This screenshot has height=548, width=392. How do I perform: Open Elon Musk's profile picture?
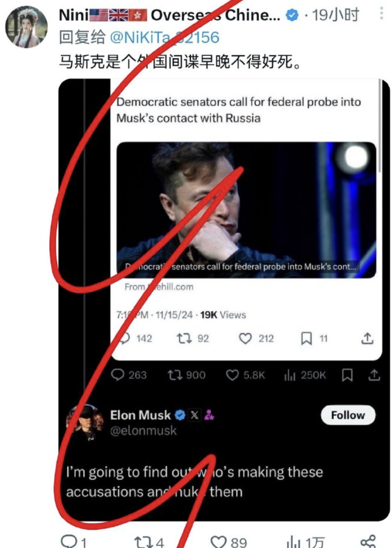pos(82,422)
